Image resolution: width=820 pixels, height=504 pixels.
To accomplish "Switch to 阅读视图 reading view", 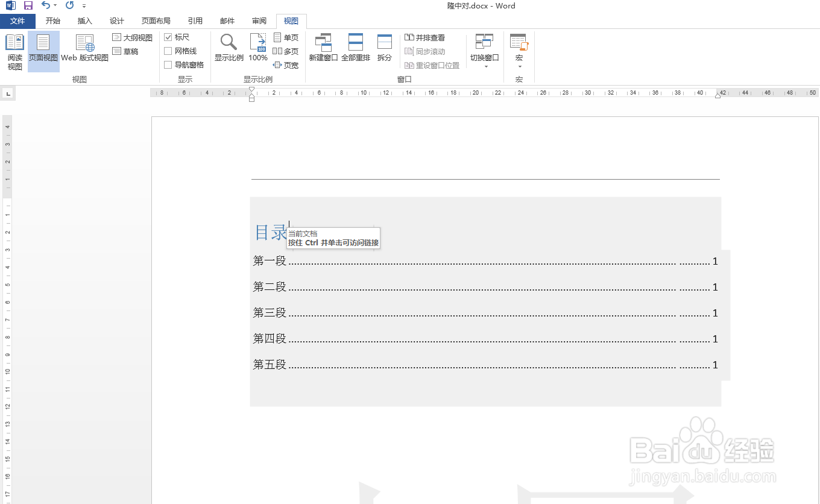I will [14, 51].
